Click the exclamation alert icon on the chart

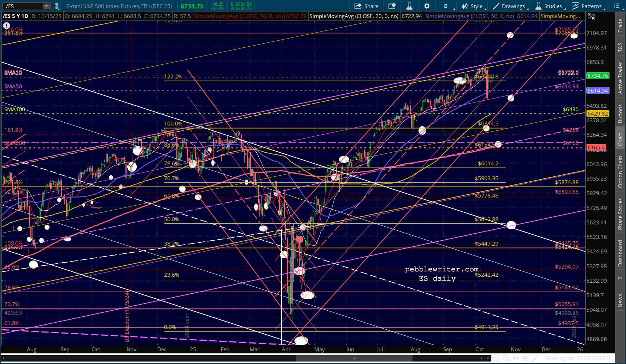click(x=6, y=25)
